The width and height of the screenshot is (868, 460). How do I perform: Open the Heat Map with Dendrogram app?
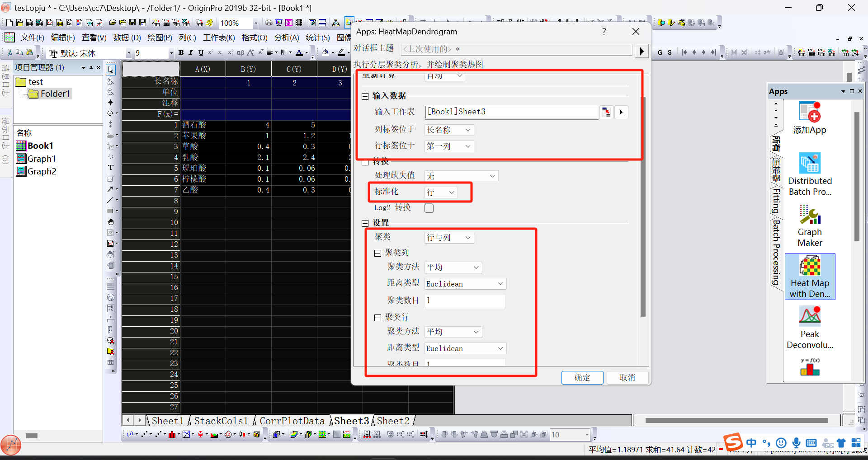810,276
